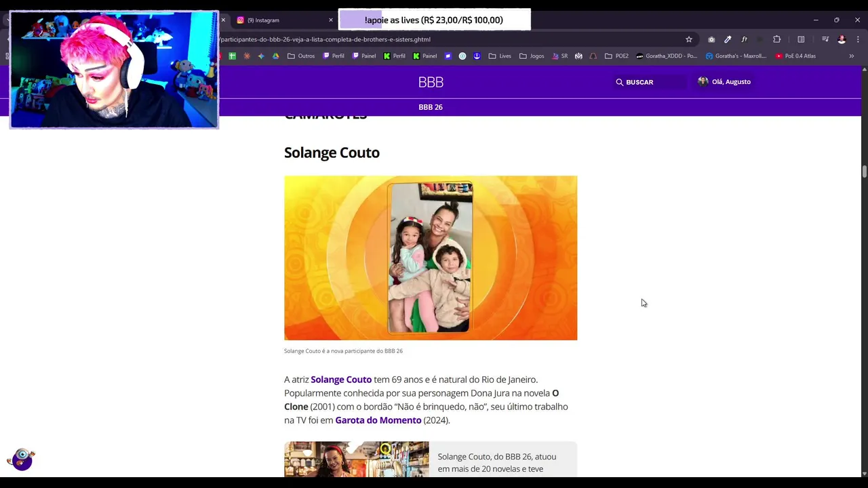The width and height of the screenshot is (868, 488).
Task: Open the Goratha_XDDD bookmark
Action: [667, 56]
